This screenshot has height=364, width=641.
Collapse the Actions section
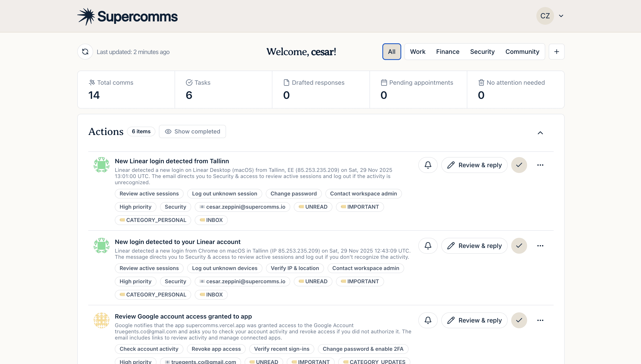tap(541, 133)
